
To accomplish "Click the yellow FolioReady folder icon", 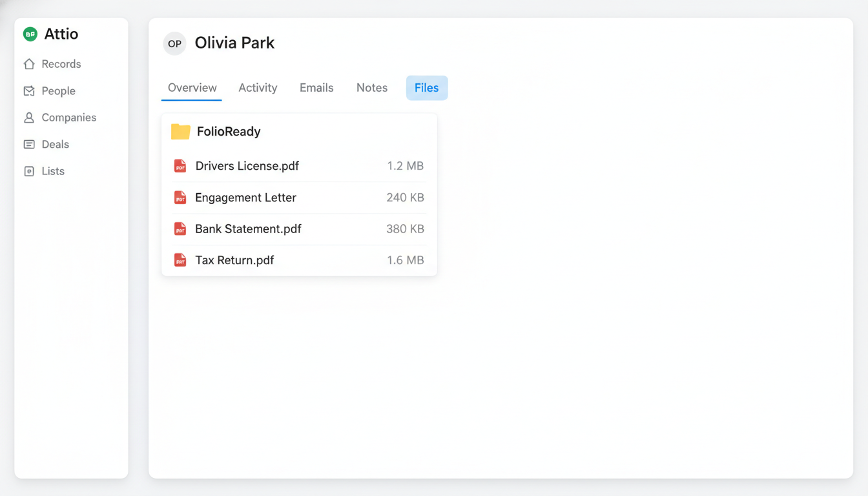I will (x=180, y=132).
